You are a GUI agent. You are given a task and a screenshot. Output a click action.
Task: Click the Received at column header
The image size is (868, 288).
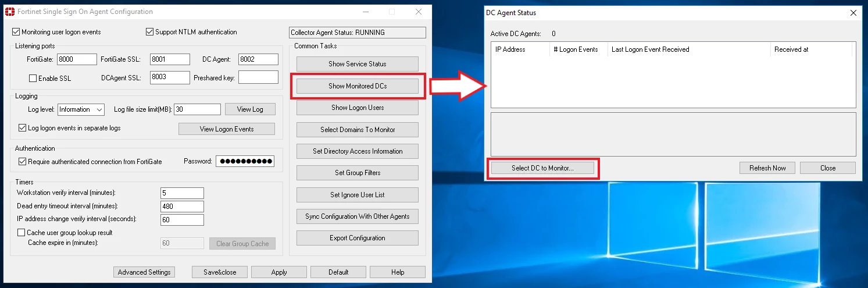[812, 49]
